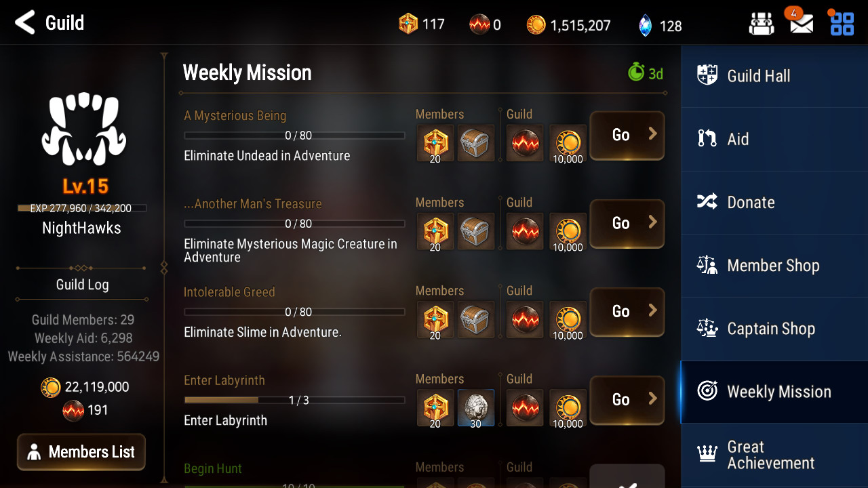Open the Members List button
This screenshot has height=488, width=868.
(x=81, y=452)
